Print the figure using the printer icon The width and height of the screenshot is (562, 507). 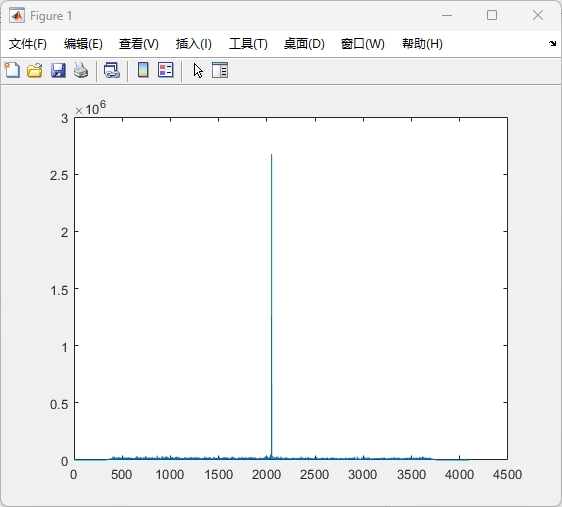coord(81,70)
